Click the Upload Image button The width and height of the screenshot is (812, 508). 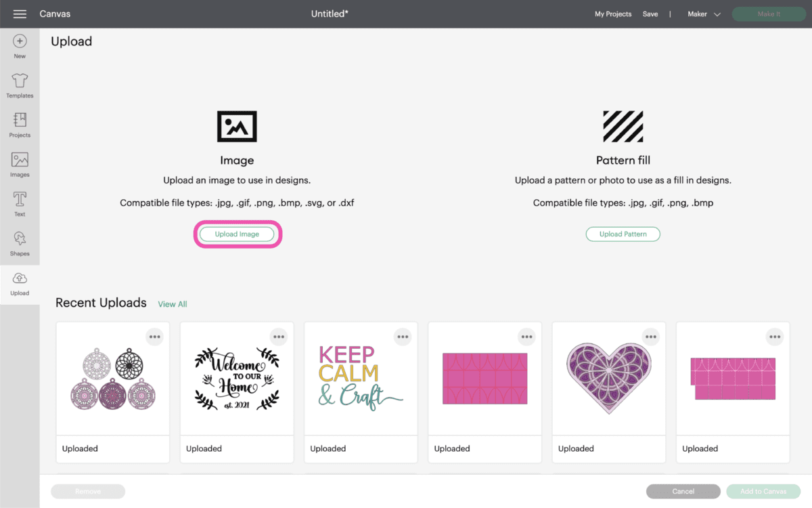click(x=237, y=234)
